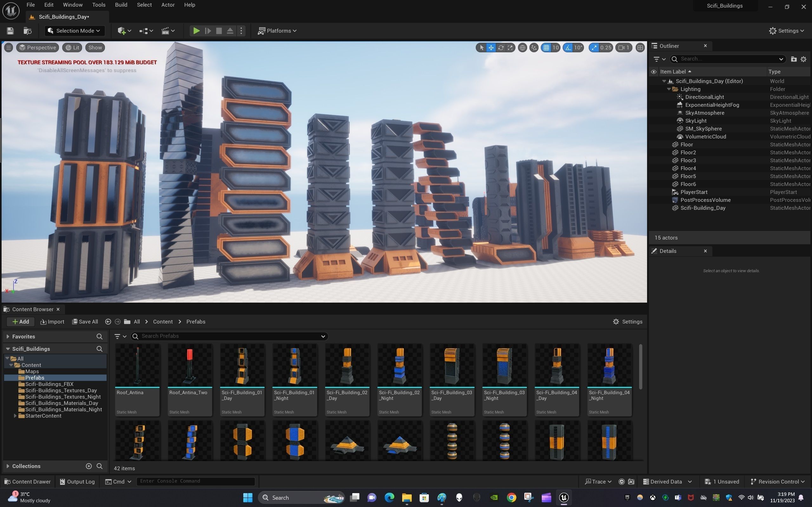This screenshot has height=507, width=812.
Task: Click the Add Folder icon in Outliner
Action: tap(794, 59)
